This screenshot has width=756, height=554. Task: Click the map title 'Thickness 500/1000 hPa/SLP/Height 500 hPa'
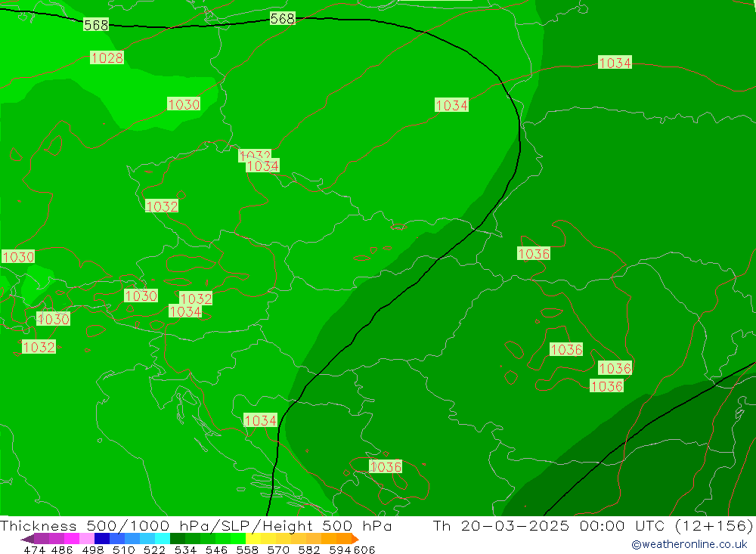point(196,525)
